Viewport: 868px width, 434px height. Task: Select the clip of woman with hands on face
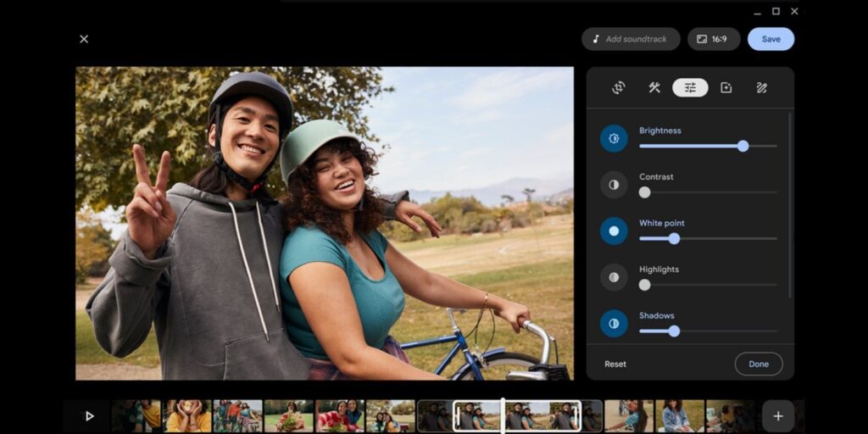tap(187, 415)
